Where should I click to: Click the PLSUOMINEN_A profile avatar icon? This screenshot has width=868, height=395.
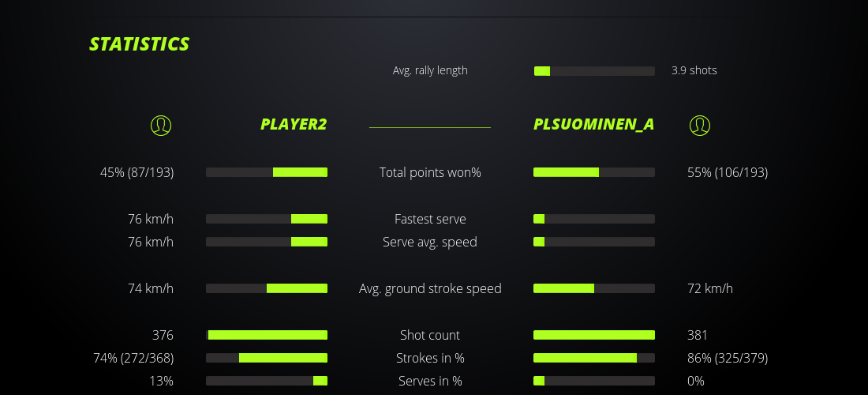(699, 125)
